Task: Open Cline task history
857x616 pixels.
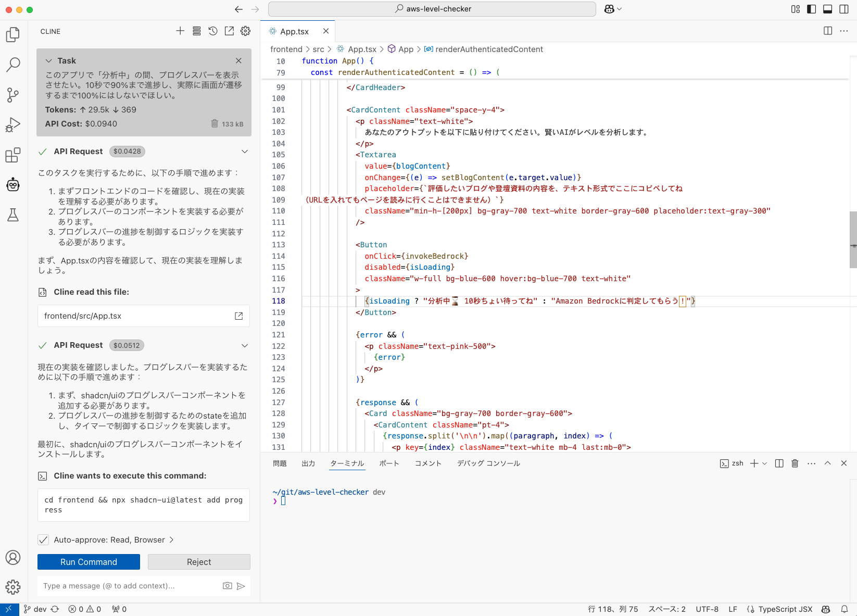Action: click(x=213, y=31)
